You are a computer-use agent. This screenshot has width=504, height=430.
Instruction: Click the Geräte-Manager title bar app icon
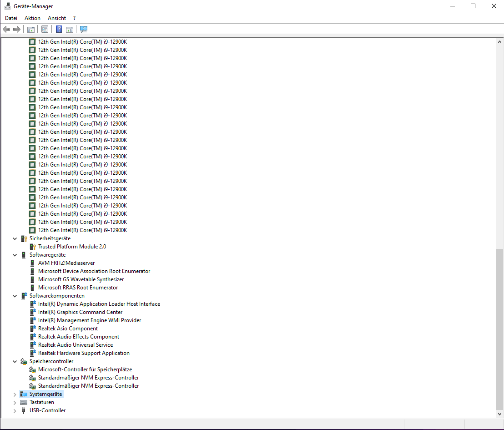coord(7,6)
